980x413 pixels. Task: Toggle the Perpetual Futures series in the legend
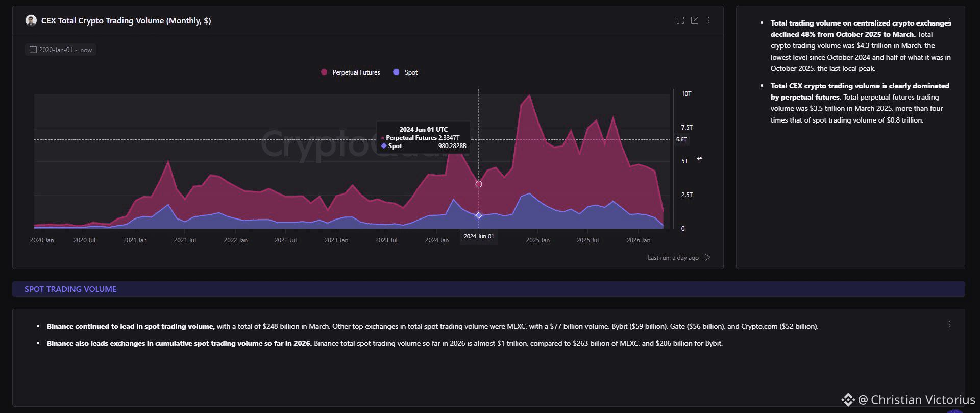coord(351,72)
